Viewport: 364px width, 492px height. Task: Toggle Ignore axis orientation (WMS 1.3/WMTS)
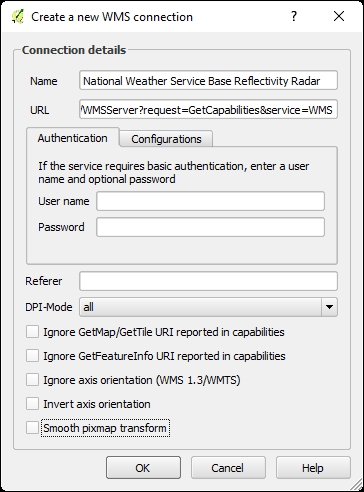tap(32, 380)
